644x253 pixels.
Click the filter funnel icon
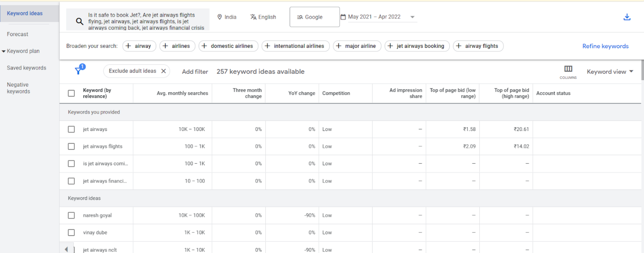pos(78,71)
